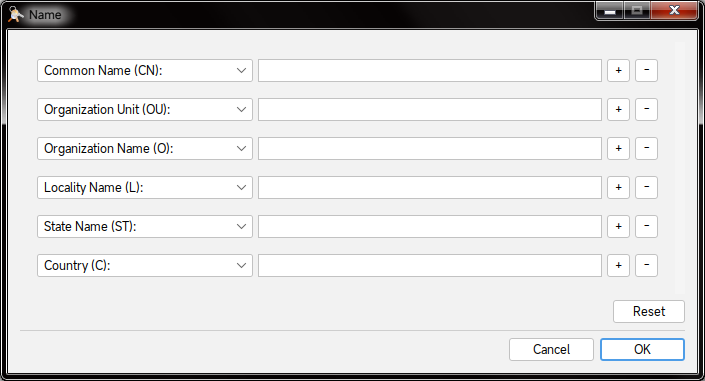The image size is (705, 381).
Task: Click minus button beside State Name field
Action: [647, 226]
